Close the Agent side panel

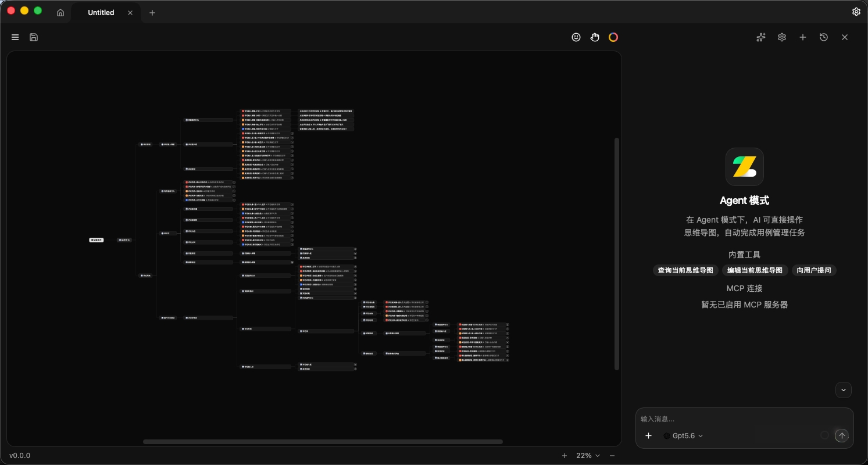tap(845, 37)
